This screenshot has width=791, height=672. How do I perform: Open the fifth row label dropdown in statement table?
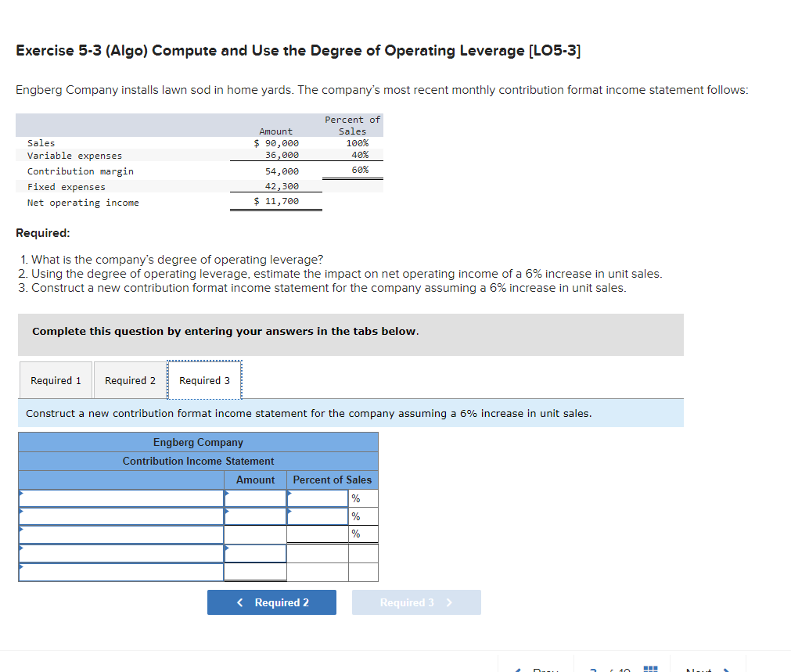[121, 572]
